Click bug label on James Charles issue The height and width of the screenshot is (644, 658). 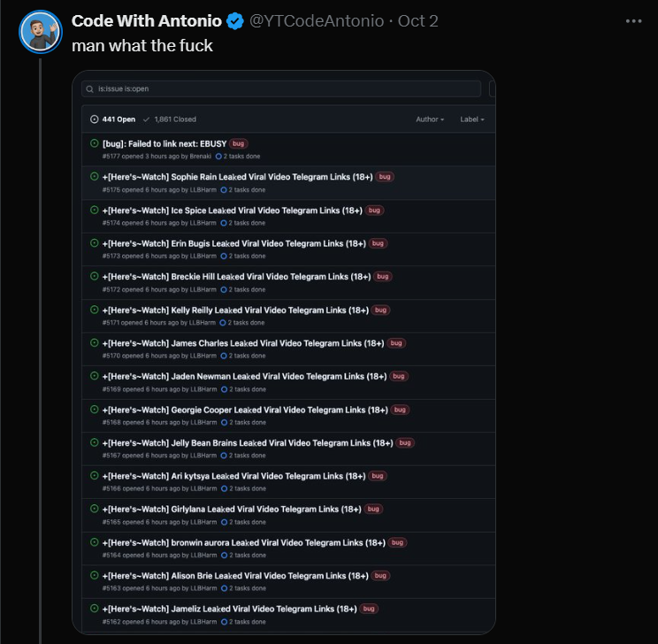[396, 343]
